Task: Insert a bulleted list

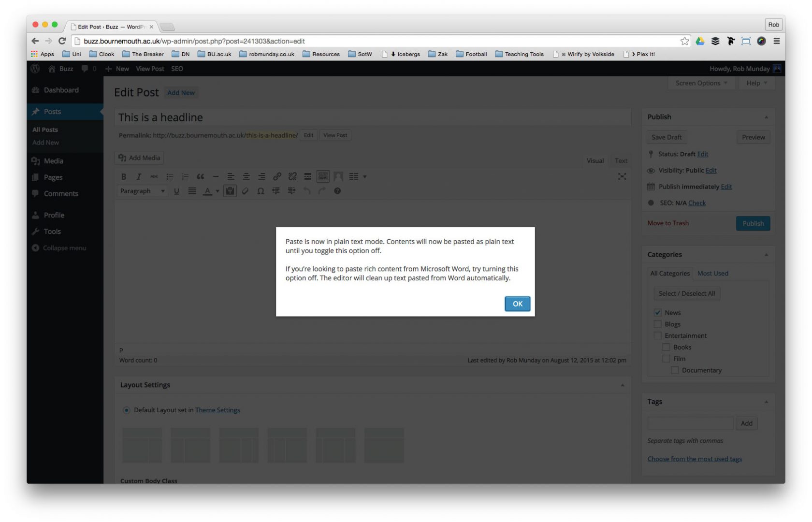Action: click(x=170, y=176)
